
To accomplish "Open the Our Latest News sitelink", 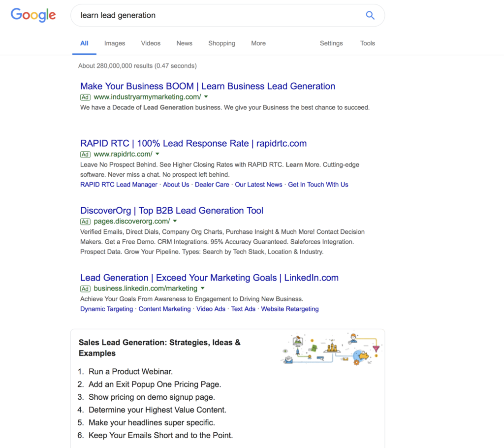I will click(x=258, y=185).
